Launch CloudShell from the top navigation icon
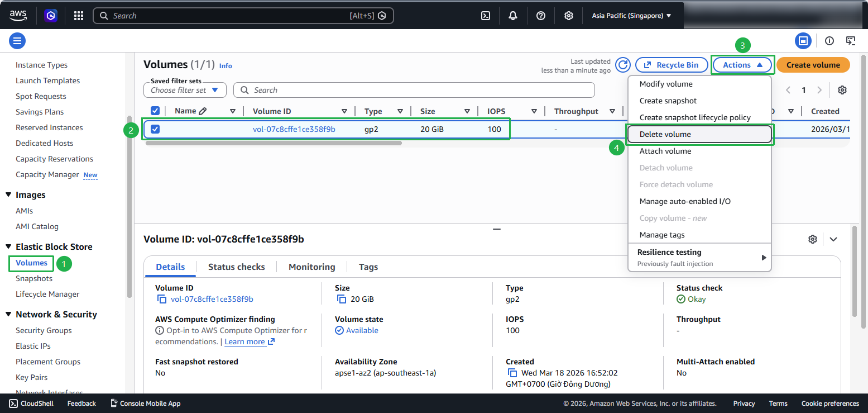This screenshot has height=413, width=868. 486,16
